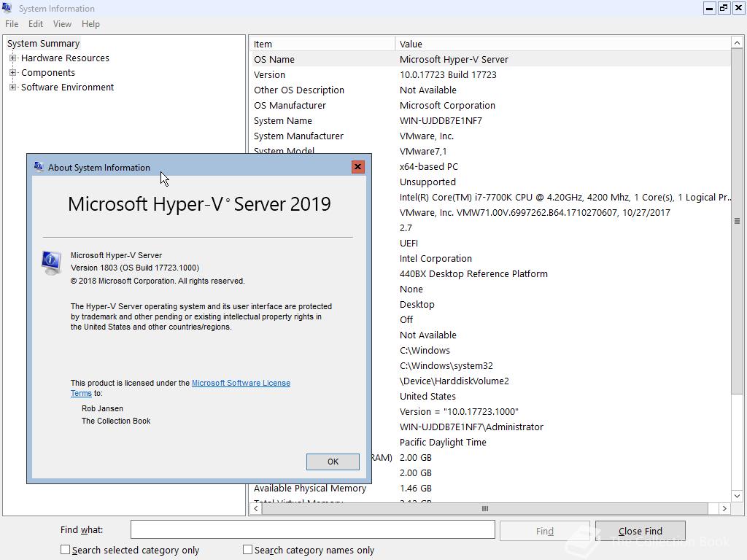
Task: Click the 440BX Desktop Reference Platform value
Action: pos(473,274)
